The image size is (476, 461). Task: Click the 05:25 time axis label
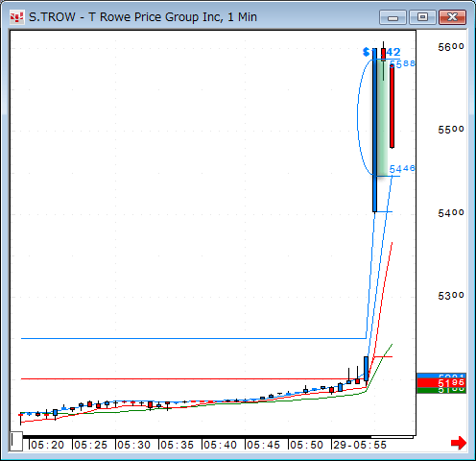[90, 445]
